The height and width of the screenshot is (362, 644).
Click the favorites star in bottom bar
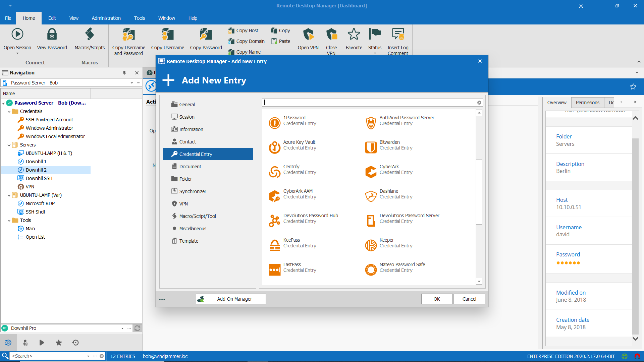59,343
